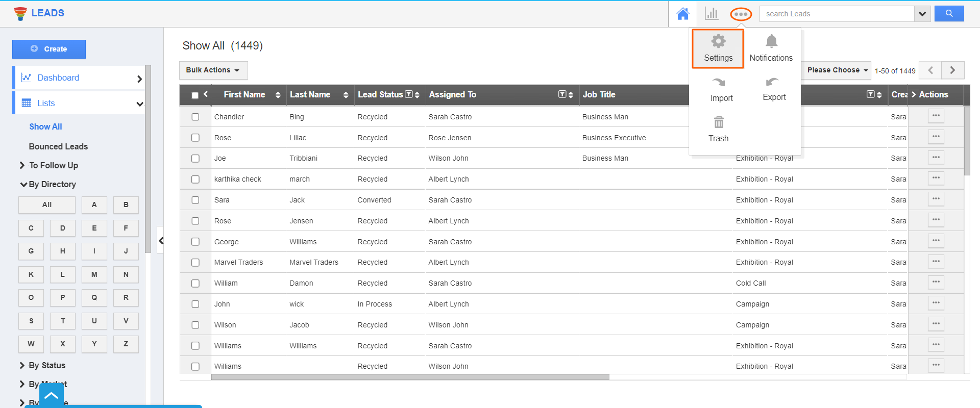Click the blue search magnifier button
This screenshot has height=408, width=980.
[949, 14]
